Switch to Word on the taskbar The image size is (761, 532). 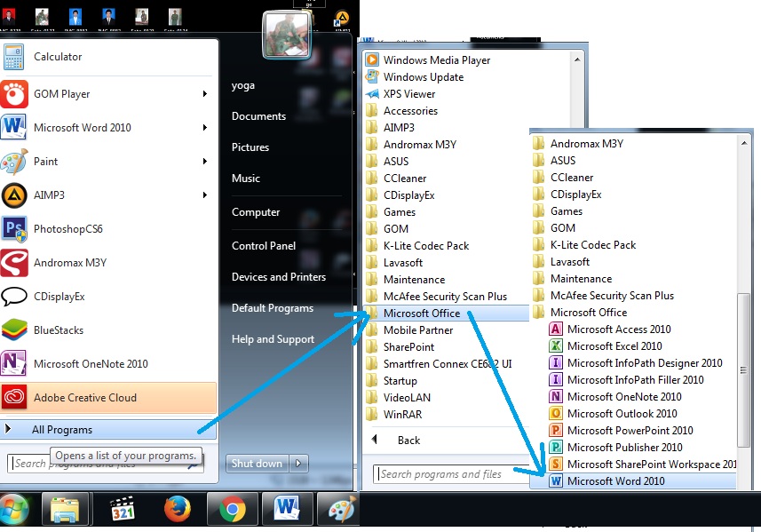[x=287, y=509]
